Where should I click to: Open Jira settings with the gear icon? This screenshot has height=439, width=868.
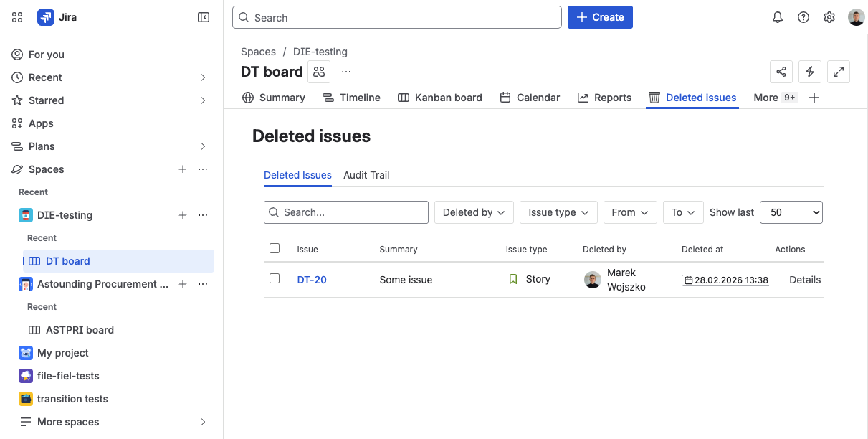coord(829,16)
